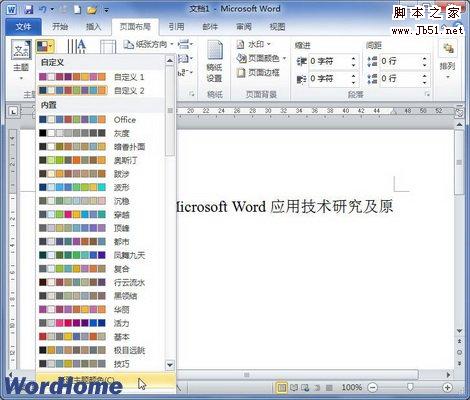The width and height of the screenshot is (470, 400).
Task: Click the Breaks icon beside 纸张方向
Action: 183,44
